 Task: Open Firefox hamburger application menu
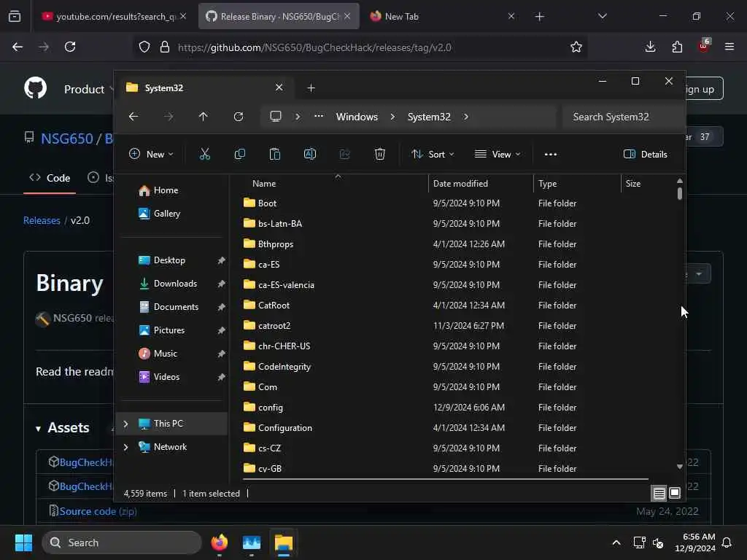[729, 47]
